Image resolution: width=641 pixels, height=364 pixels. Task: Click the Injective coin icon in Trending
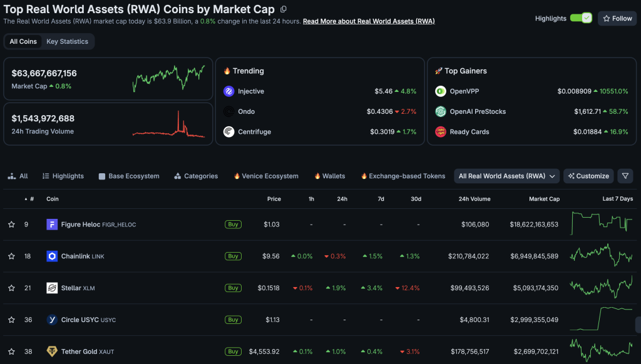pyautogui.click(x=229, y=91)
